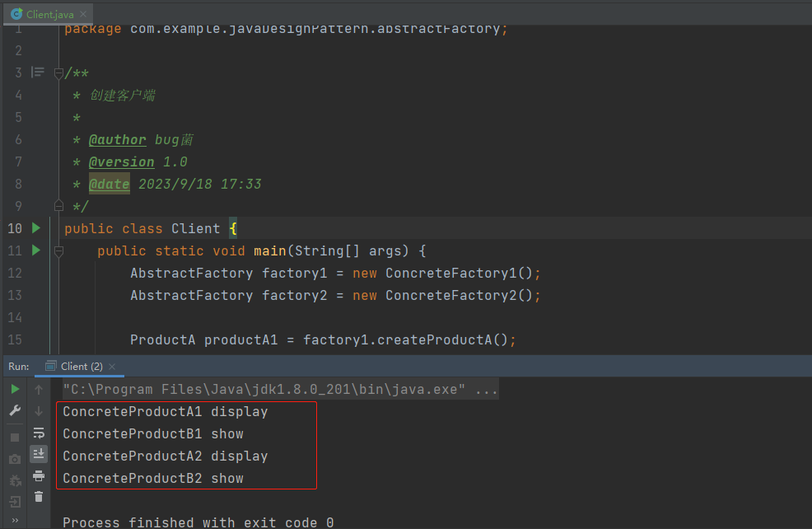Click the java.exe command line in console
The width and height of the screenshot is (812, 529).
click(x=280, y=389)
